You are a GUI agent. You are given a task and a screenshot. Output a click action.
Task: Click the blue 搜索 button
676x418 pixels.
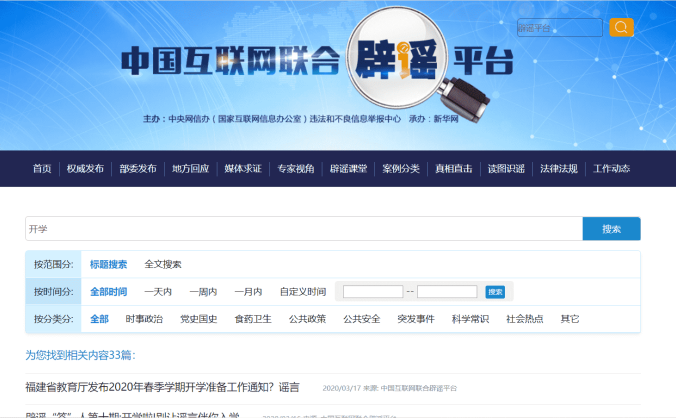(611, 229)
